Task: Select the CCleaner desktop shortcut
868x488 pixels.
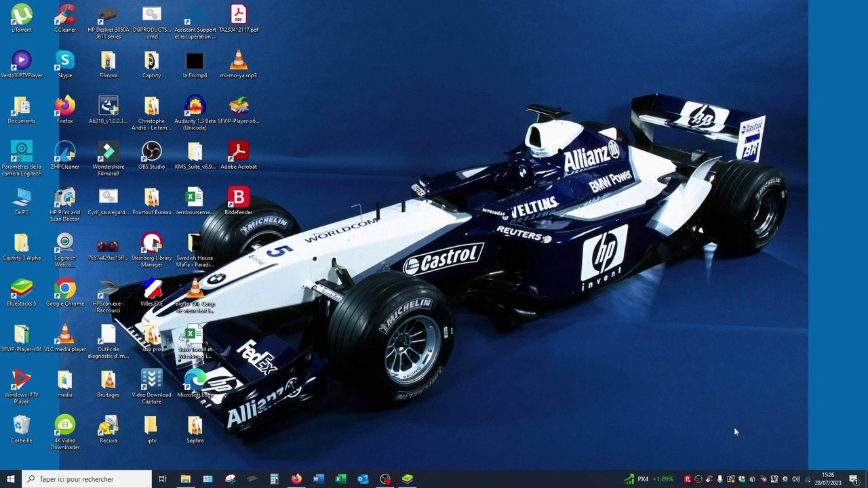Action: pyautogui.click(x=65, y=19)
